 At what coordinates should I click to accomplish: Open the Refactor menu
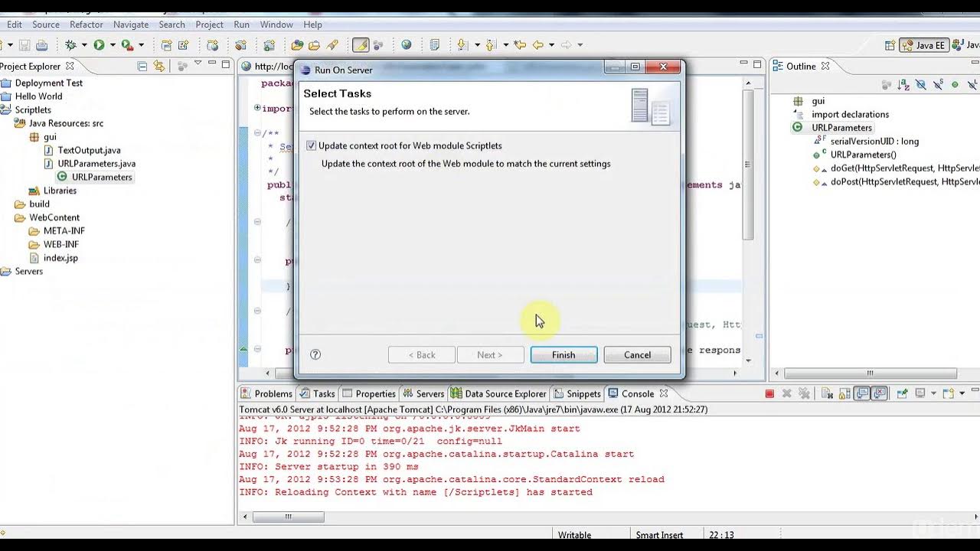pyautogui.click(x=87, y=24)
